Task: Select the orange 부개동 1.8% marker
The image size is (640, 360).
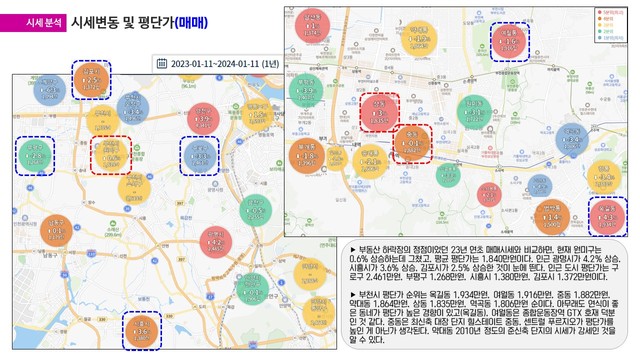Action: click(307, 156)
